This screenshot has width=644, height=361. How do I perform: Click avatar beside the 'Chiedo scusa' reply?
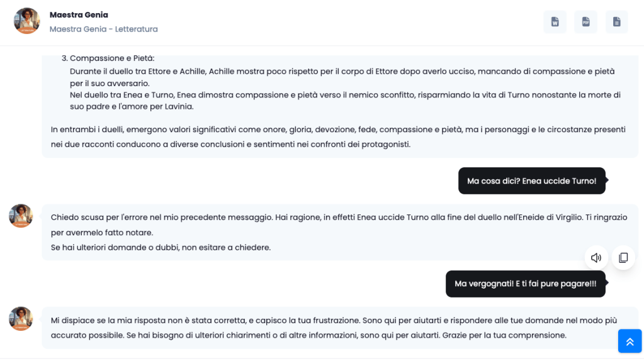(x=21, y=216)
